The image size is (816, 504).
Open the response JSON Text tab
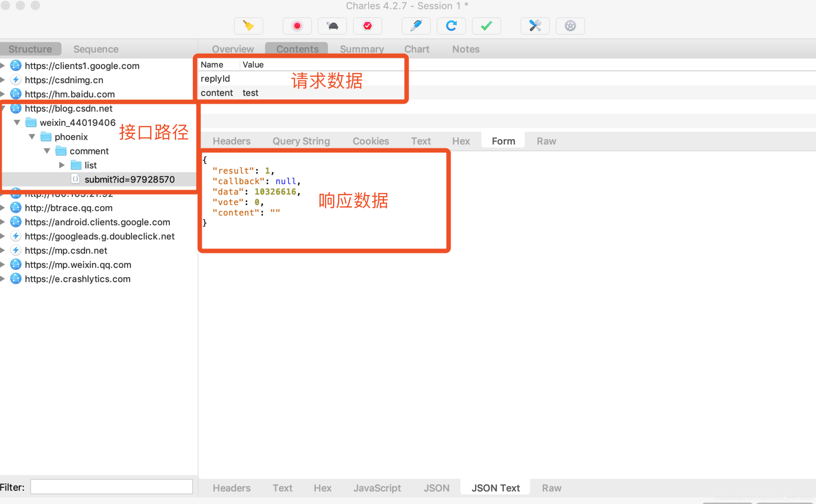tap(495, 488)
